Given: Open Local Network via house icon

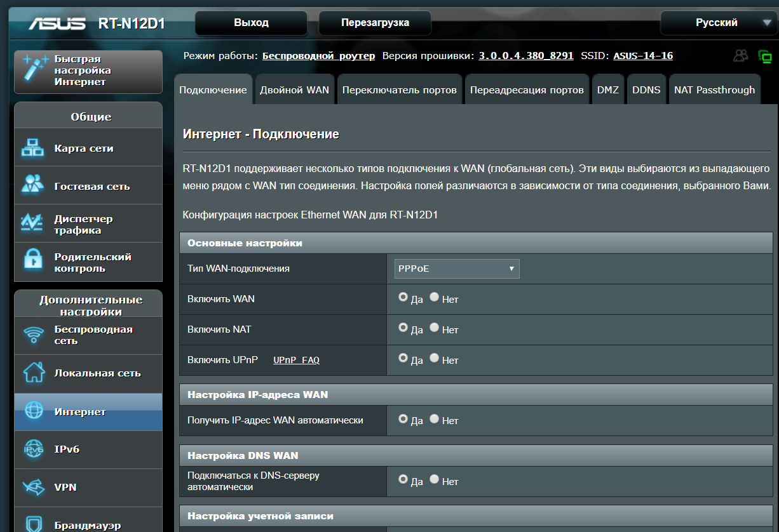Looking at the screenshot, I should coord(32,373).
